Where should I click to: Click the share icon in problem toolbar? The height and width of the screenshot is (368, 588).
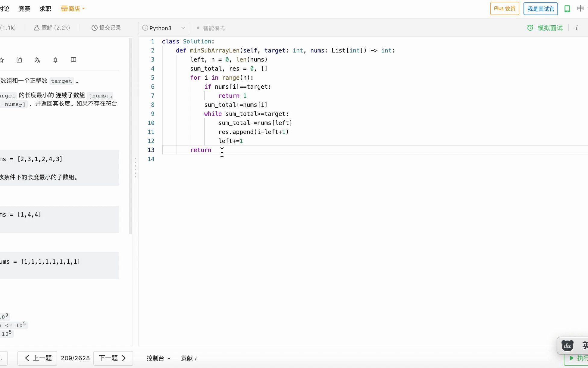(19, 60)
